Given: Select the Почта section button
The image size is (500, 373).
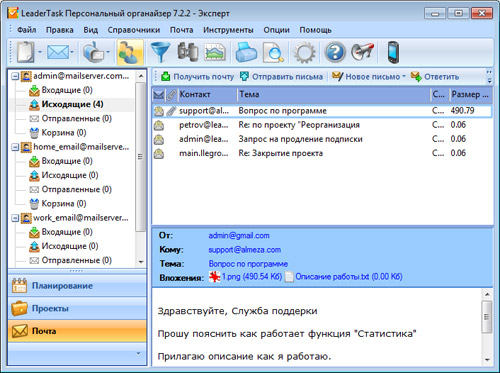Looking at the screenshot, I should pyautogui.click(x=77, y=331).
